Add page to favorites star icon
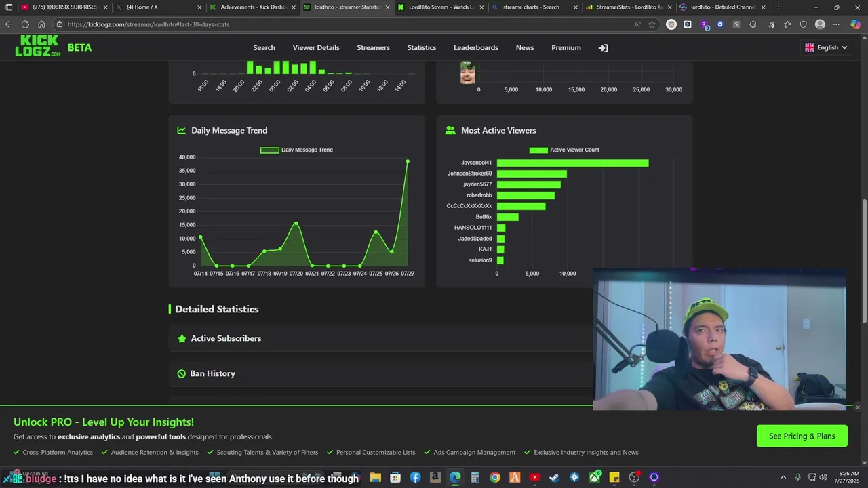 click(x=652, y=24)
